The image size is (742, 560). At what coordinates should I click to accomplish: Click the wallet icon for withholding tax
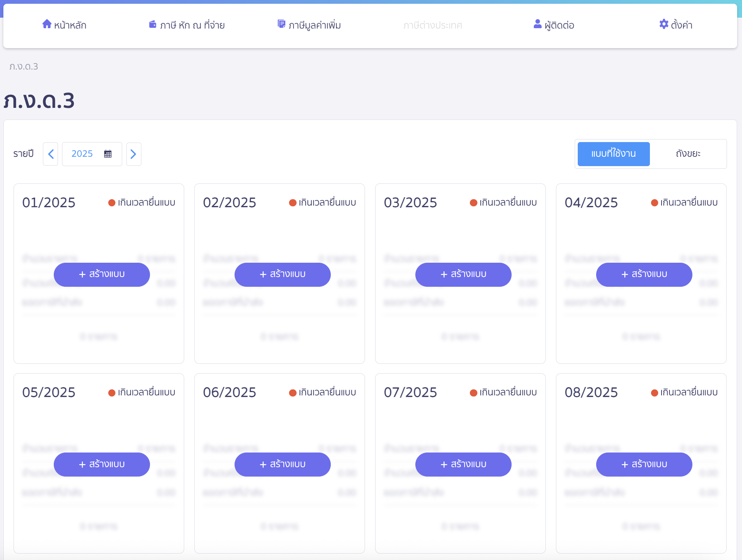tap(153, 24)
